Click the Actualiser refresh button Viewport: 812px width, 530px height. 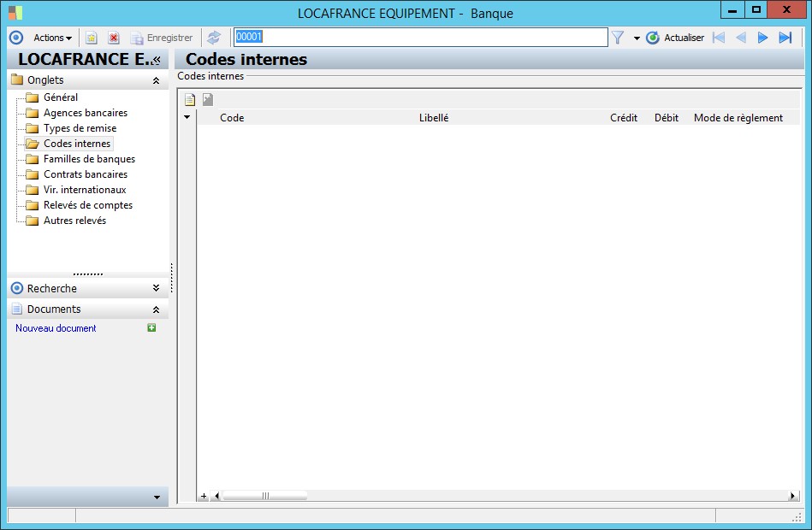[675, 38]
